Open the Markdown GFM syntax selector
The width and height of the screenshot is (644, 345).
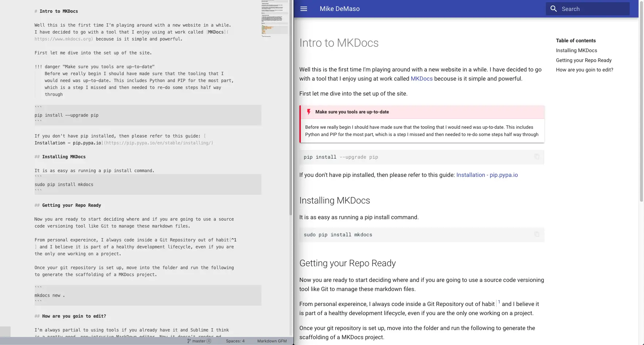[272, 341]
